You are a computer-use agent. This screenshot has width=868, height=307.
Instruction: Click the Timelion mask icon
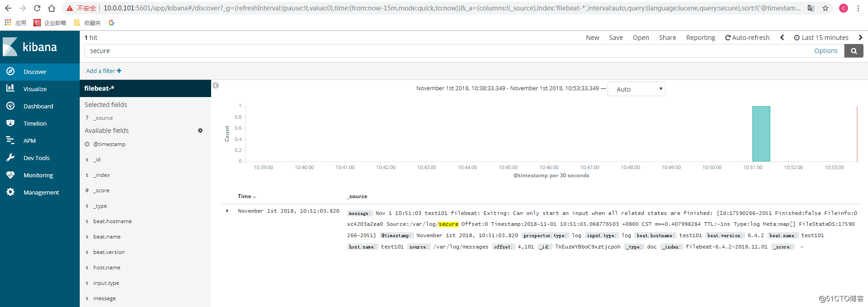click(x=10, y=123)
